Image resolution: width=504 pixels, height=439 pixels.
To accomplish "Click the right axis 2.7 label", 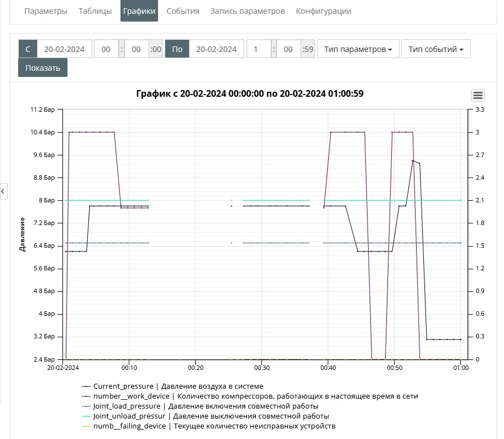I will [480, 155].
